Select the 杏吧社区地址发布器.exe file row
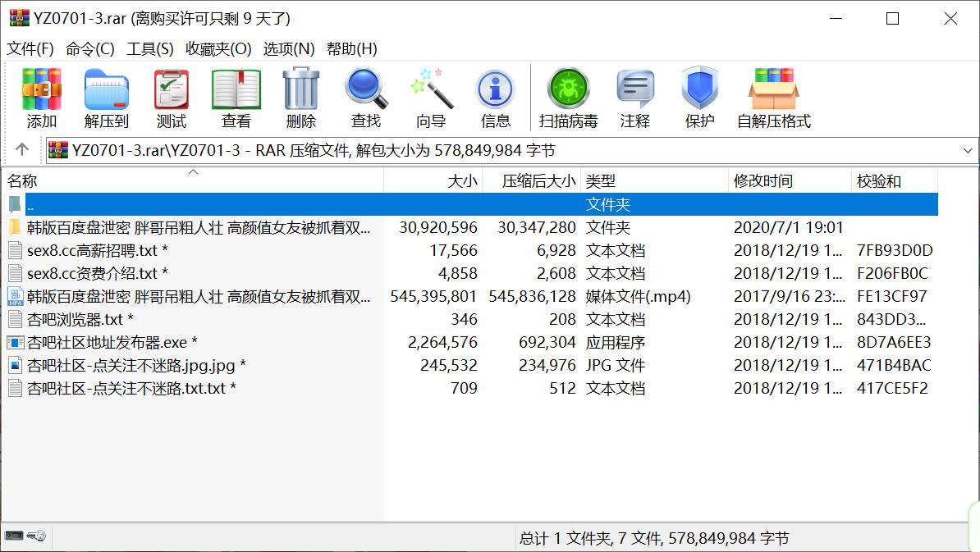The width and height of the screenshot is (980, 552). point(112,343)
